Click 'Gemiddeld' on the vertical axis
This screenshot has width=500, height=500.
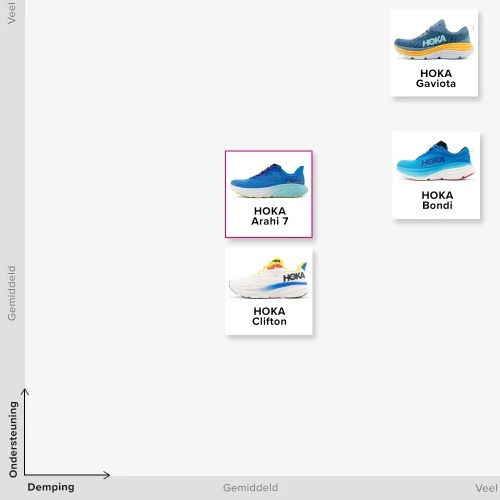[x=12, y=293]
